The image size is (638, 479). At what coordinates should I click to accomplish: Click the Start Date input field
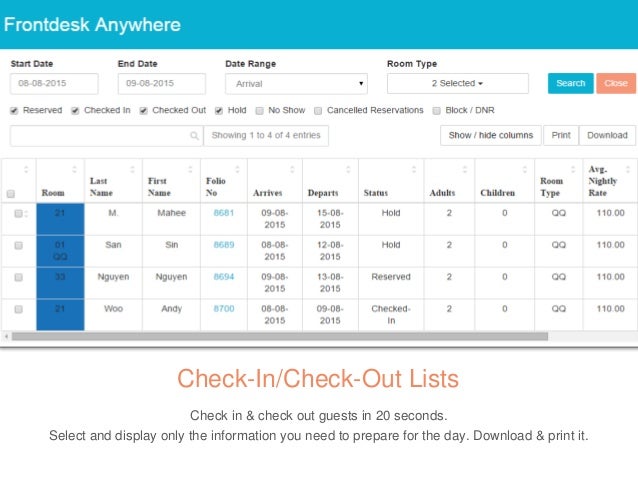(54, 84)
